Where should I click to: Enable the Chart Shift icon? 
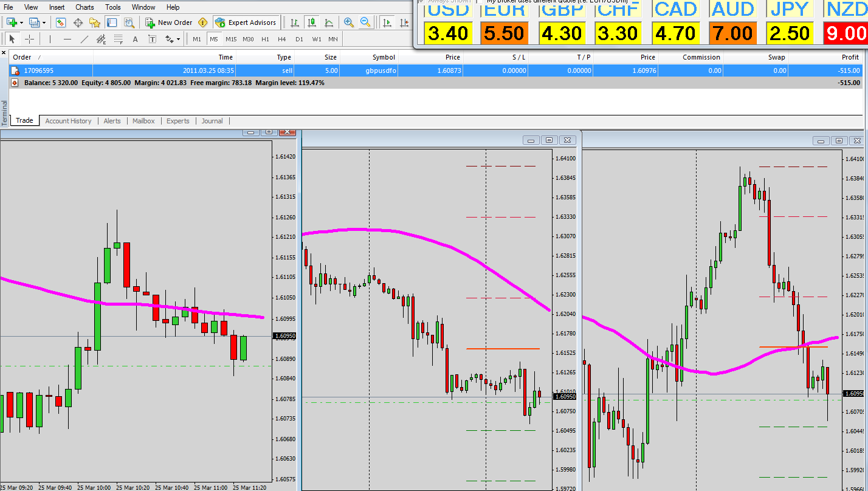coord(404,22)
